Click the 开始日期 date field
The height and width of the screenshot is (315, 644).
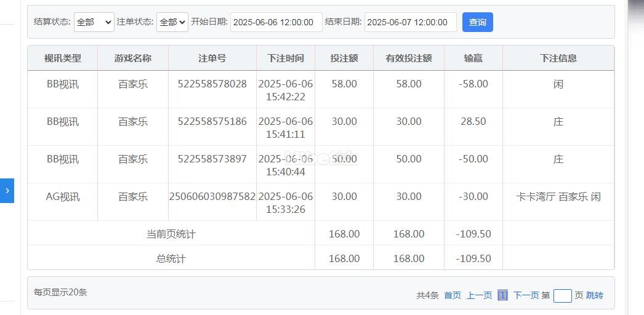tap(276, 22)
